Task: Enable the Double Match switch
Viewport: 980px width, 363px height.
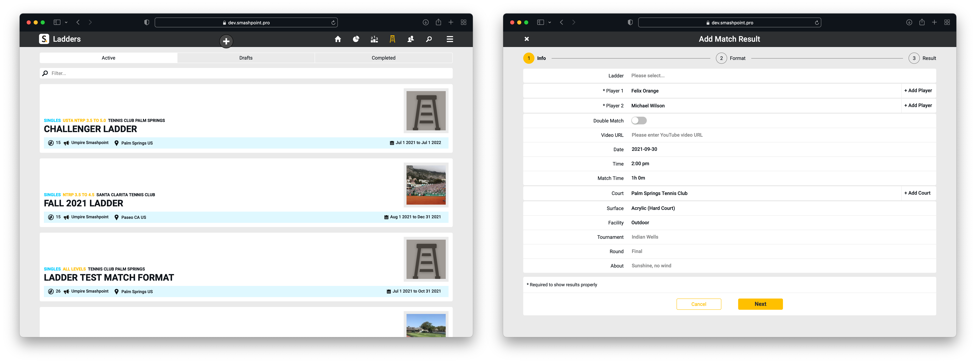Action: pyautogui.click(x=639, y=121)
